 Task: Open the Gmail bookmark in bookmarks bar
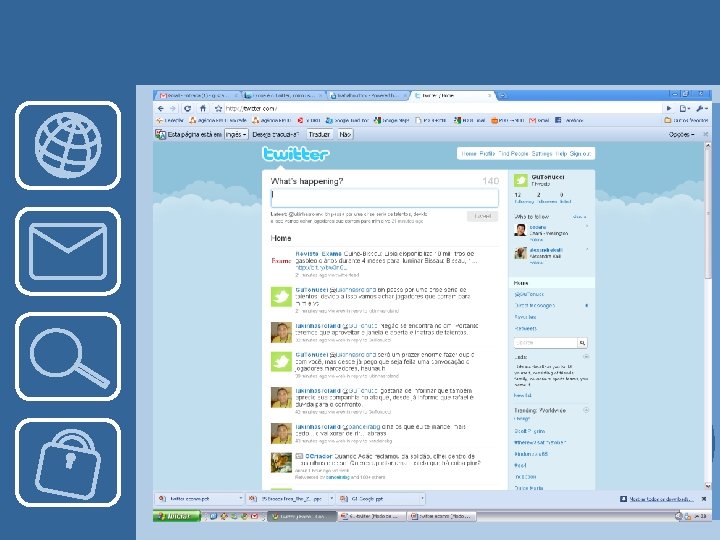pos(540,120)
